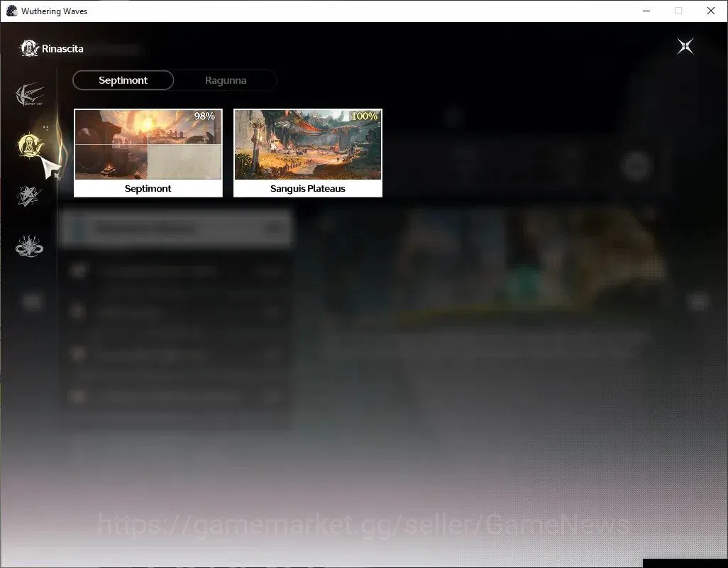Image resolution: width=728 pixels, height=568 pixels.
Task: Select the highlighted blurred list entry below cards
Action: (x=177, y=228)
